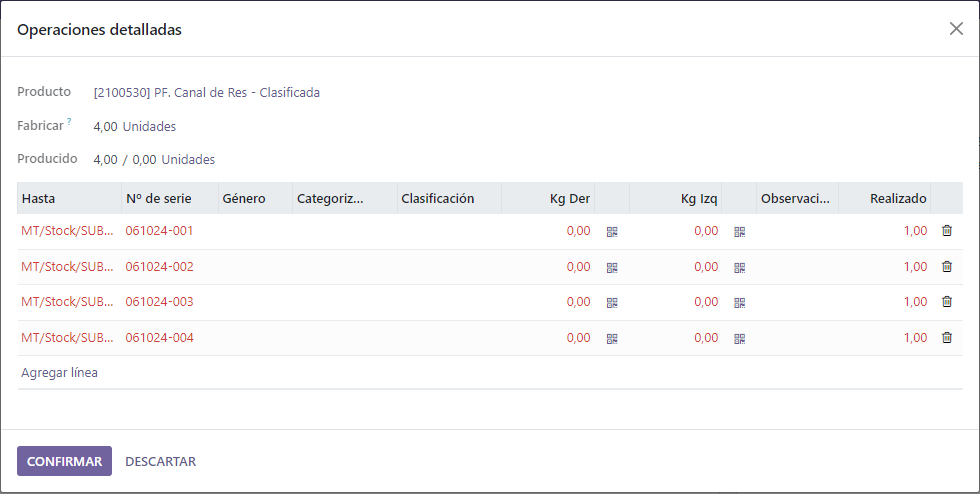Sort by the Realizado column header
The width and height of the screenshot is (980, 494).
tap(885, 198)
